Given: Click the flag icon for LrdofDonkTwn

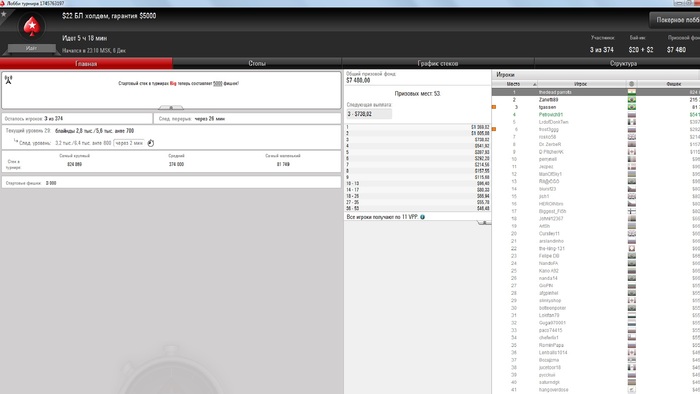Looking at the screenshot, I should 632,122.
